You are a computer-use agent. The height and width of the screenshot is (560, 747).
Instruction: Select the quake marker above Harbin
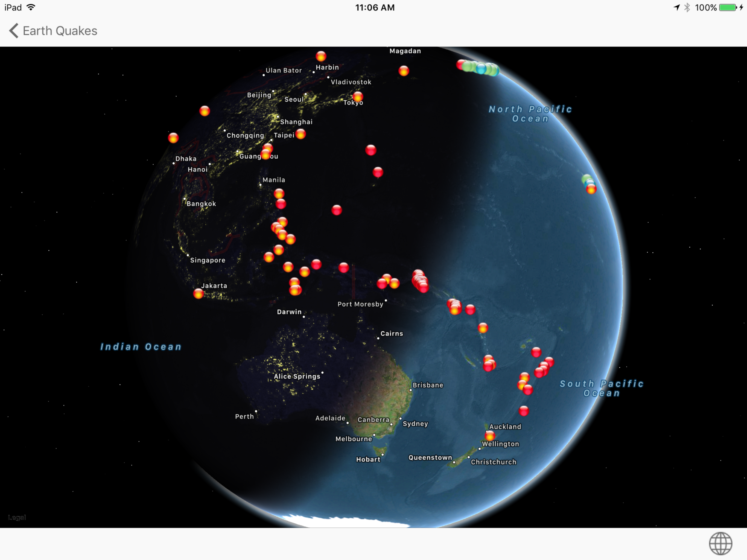[x=321, y=56]
